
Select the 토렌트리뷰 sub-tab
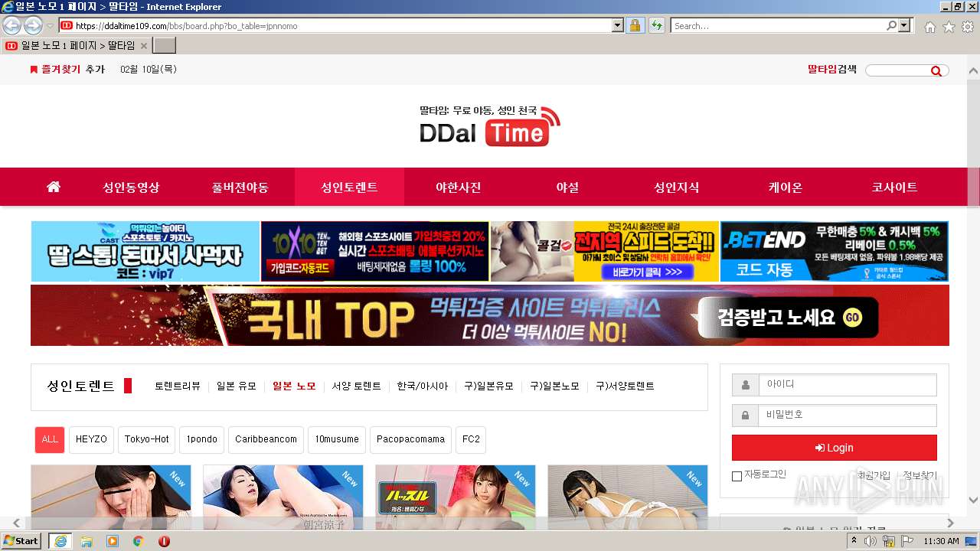178,386
